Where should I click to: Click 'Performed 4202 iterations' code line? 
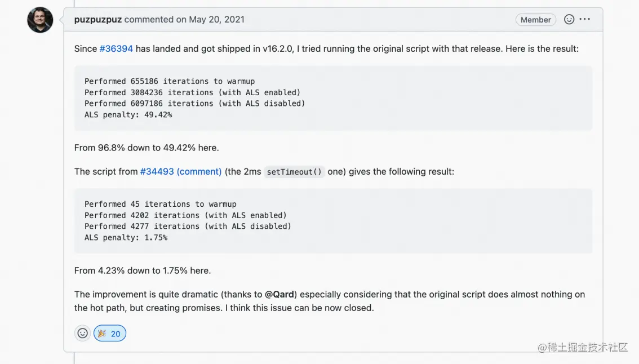(185, 215)
